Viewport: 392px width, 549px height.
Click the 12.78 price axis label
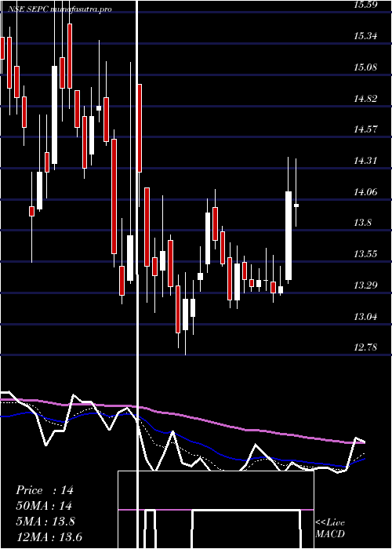coord(366,347)
